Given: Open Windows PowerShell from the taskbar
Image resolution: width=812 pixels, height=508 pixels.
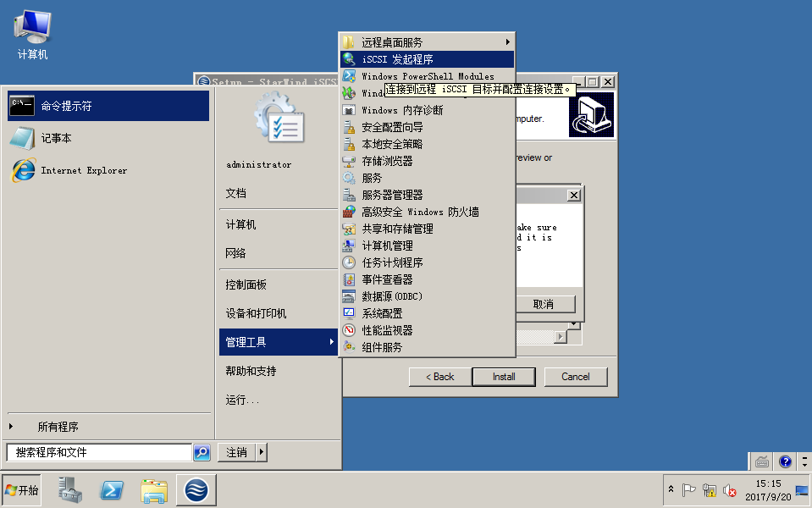Looking at the screenshot, I should tap(111, 490).
